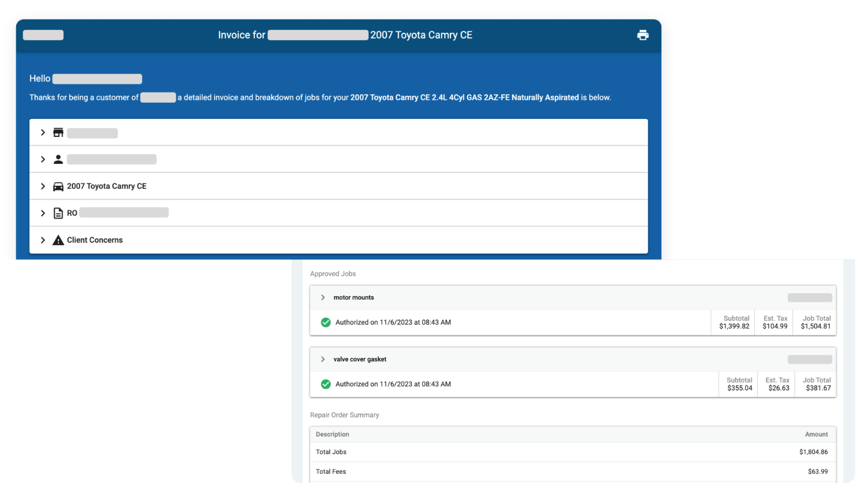Expand the shop information row

click(43, 133)
